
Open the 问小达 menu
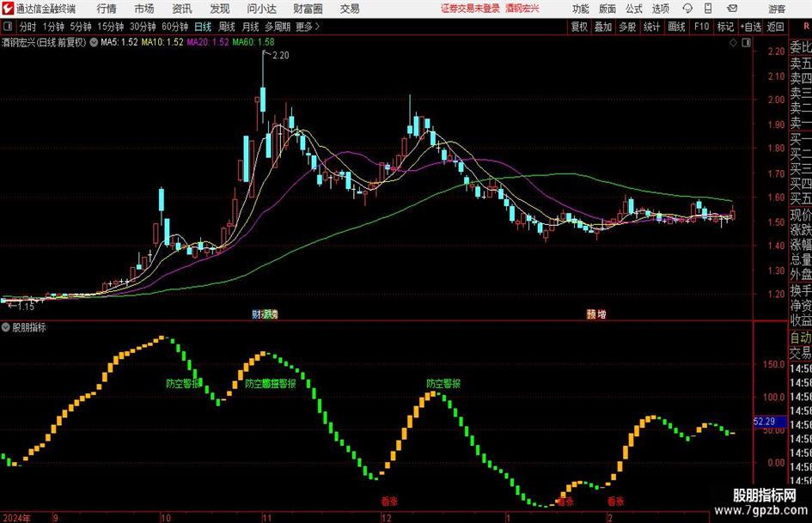coord(262,9)
